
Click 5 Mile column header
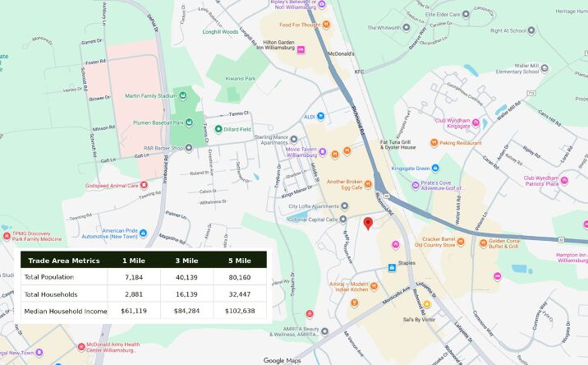240,261
